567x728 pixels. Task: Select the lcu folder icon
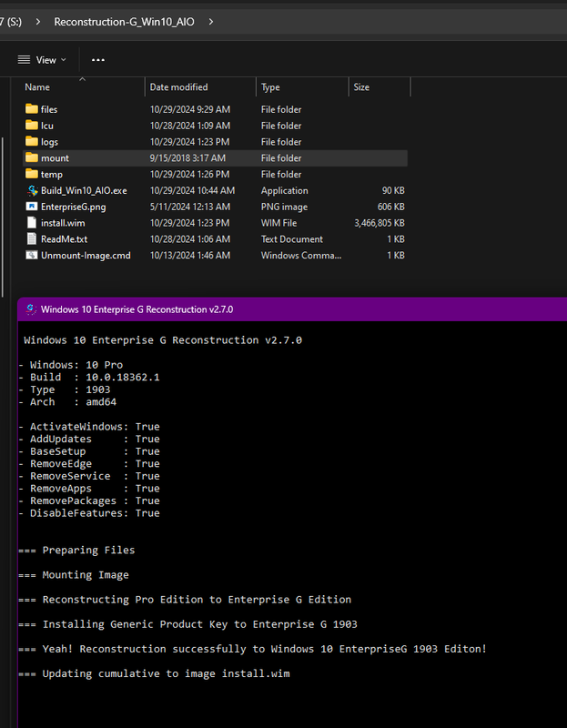tap(32, 126)
